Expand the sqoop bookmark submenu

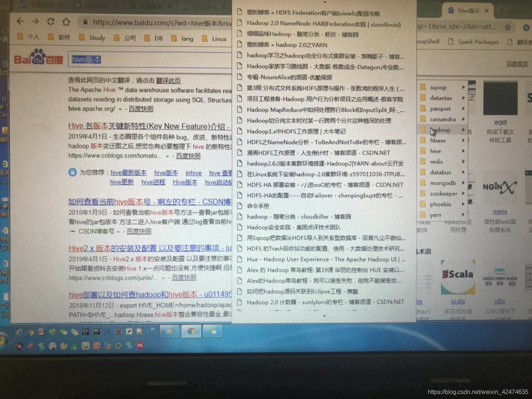coord(443,88)
